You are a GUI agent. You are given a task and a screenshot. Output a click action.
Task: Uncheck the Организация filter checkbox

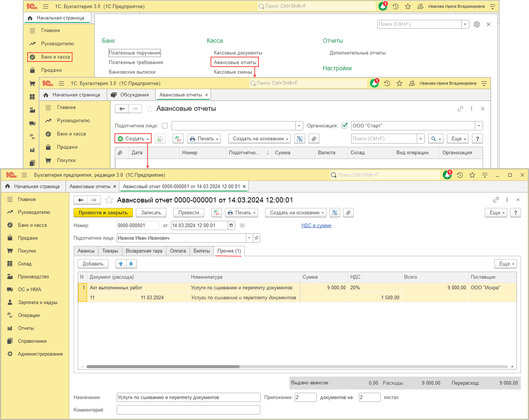pos(345,126)
